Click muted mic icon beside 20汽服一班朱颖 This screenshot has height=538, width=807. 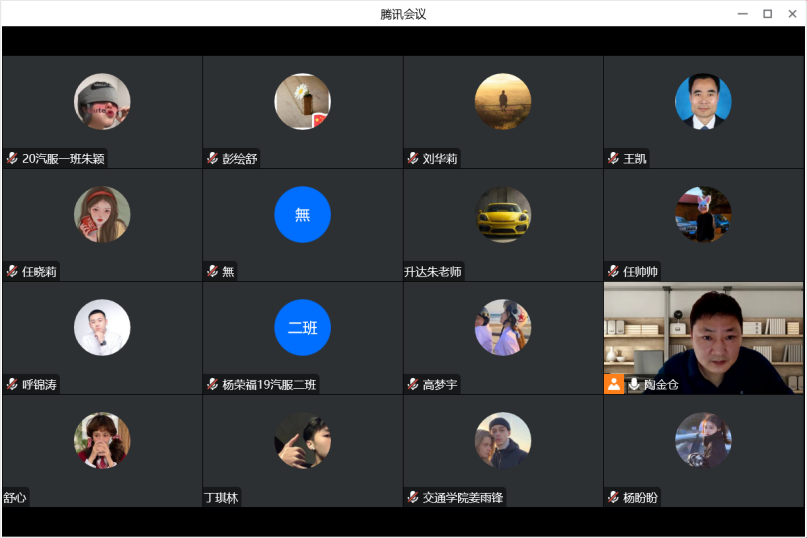[x=12, y=159]
